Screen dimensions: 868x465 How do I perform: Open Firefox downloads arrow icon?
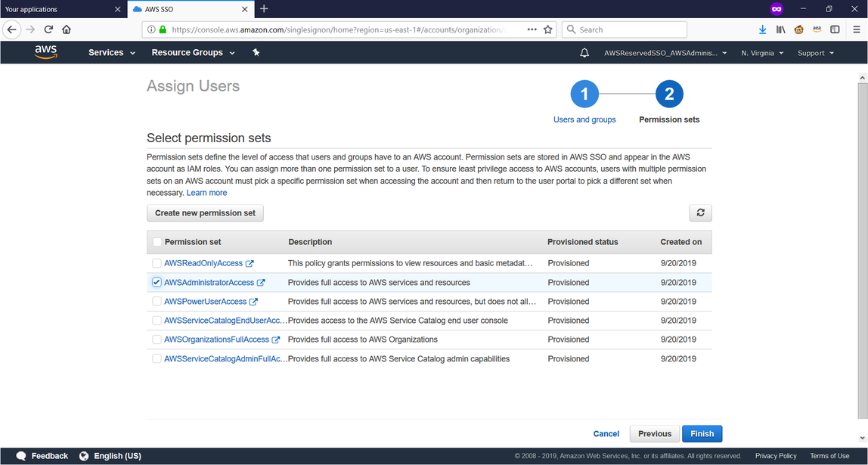(x=763, y=30)
